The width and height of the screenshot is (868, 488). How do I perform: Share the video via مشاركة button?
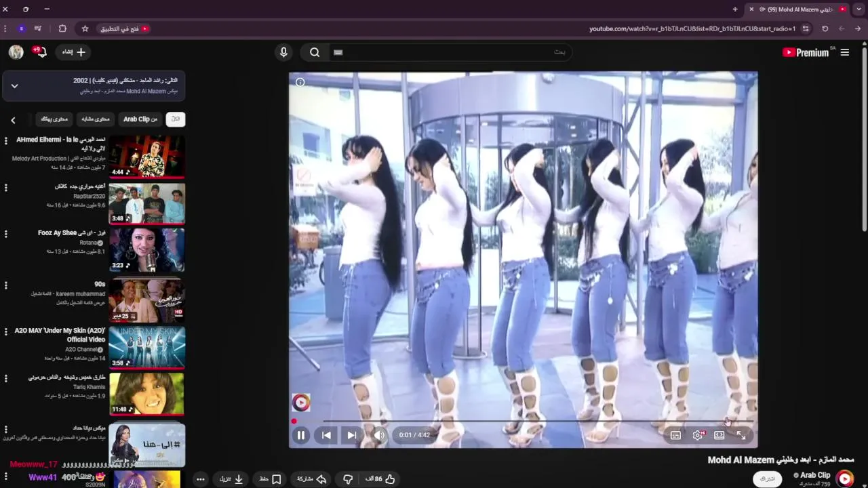point(312,479)
